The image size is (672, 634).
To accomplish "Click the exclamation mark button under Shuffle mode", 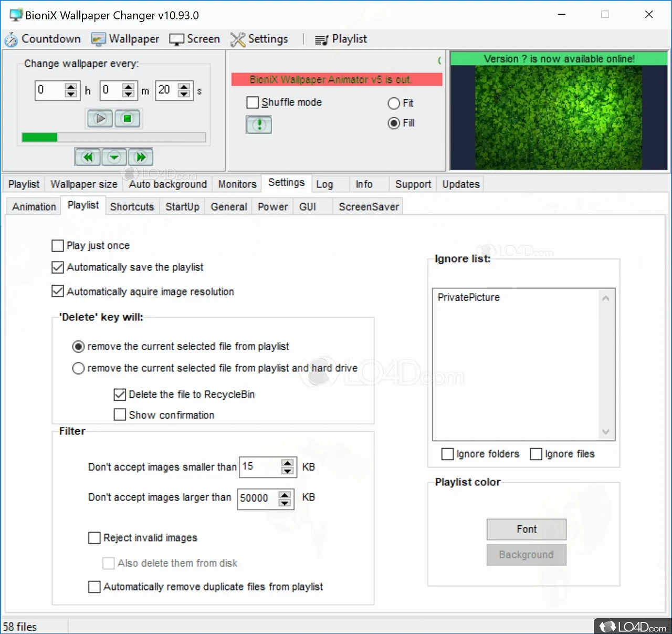I will coord(259,125).
